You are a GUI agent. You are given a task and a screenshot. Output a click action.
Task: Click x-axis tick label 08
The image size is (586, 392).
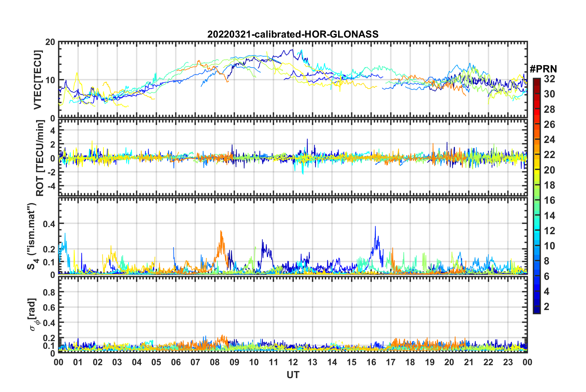215,362
